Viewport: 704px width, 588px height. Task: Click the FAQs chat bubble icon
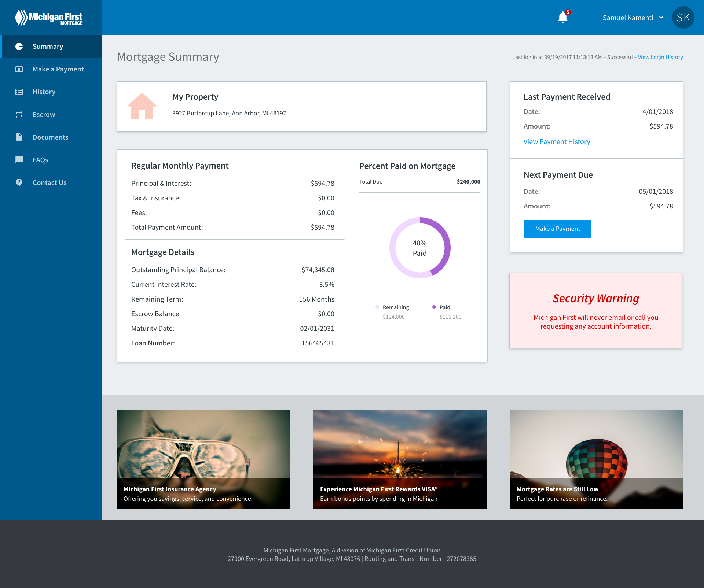pos(19,160)
